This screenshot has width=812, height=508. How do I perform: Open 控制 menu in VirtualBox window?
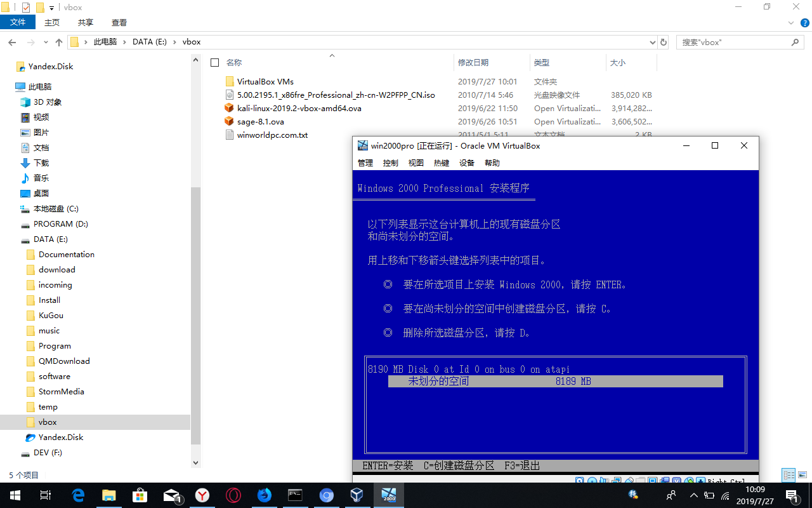tap(391, 163)
